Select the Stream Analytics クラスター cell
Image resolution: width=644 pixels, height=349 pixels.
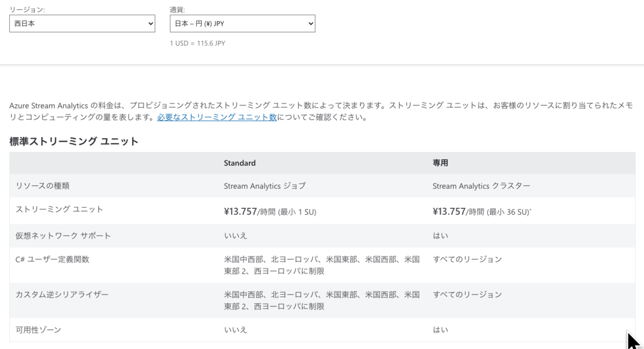(x=481, y=186)
